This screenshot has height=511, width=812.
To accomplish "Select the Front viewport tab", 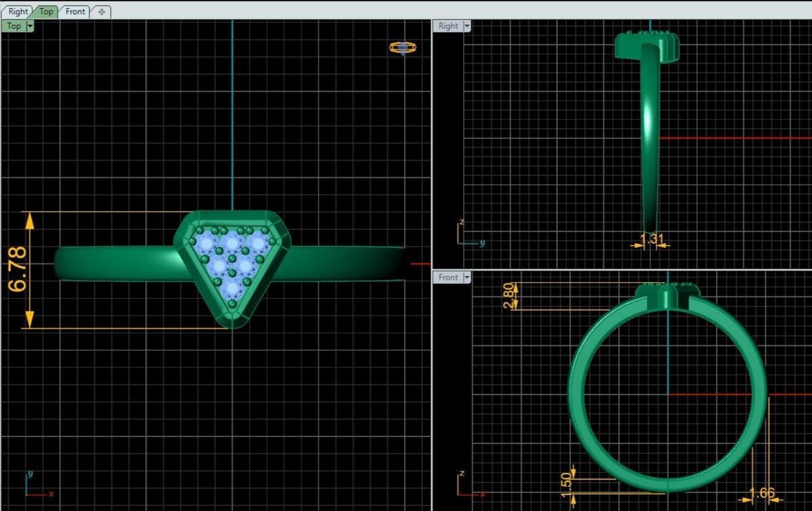I will pos(75,12).
